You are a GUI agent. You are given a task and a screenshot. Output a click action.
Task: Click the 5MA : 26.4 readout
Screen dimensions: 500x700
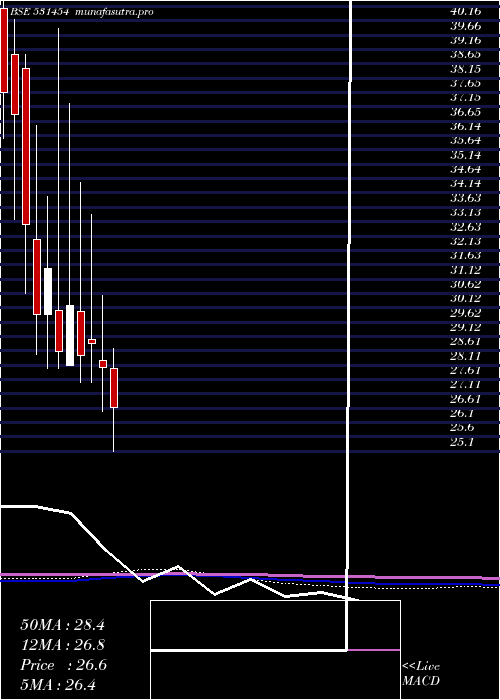tap(58, 685)
